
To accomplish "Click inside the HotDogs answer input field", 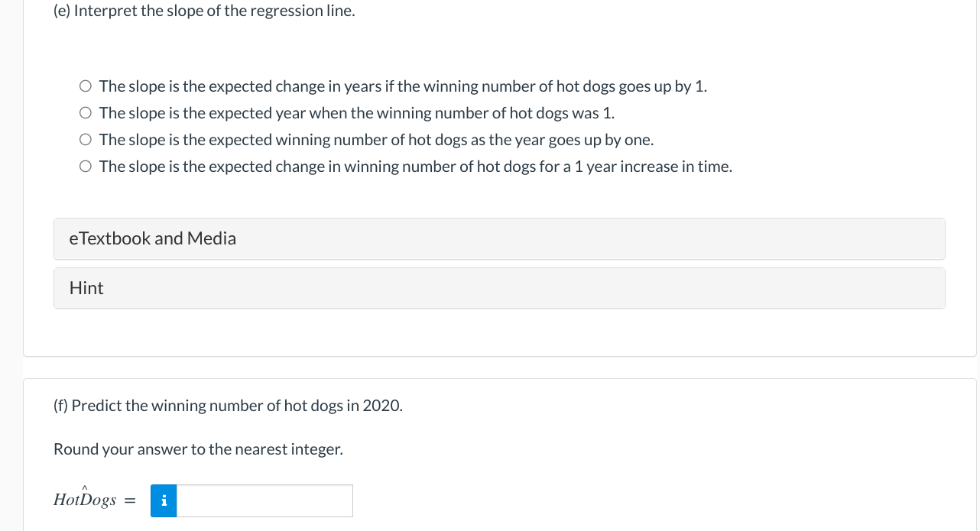I will 264,500.
